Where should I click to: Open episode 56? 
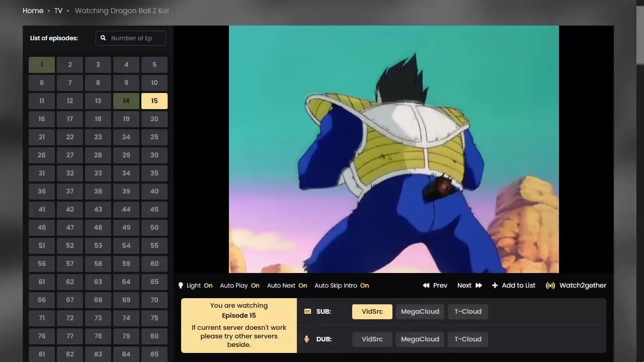(42, 264)
